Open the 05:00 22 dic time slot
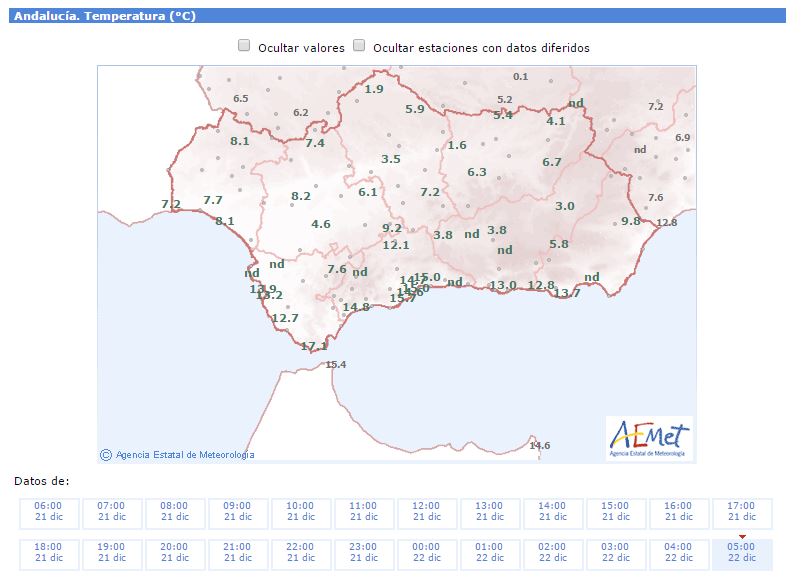Viewport: 801px width, 579px height. click(741, 552)
